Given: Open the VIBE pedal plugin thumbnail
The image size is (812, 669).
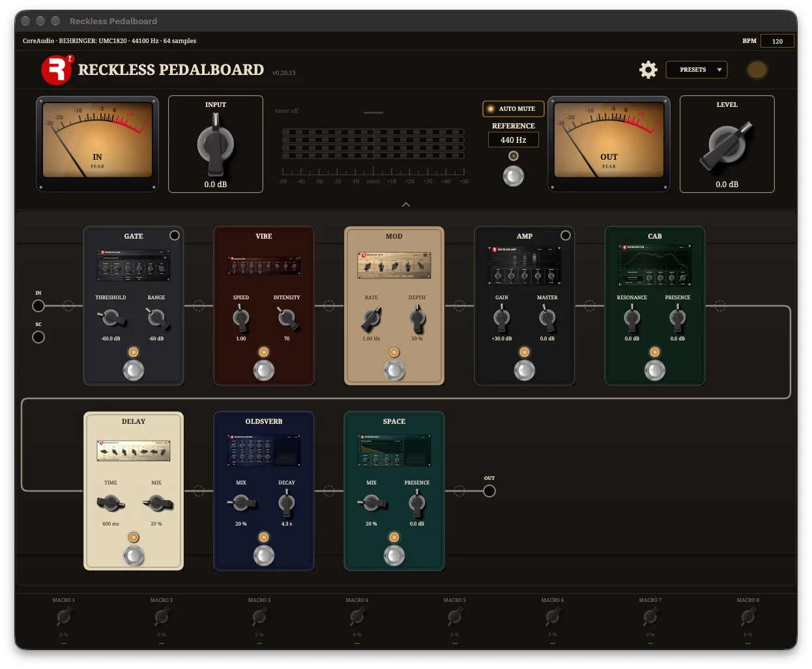Looking at the screenshot, I should coord(264,265).
